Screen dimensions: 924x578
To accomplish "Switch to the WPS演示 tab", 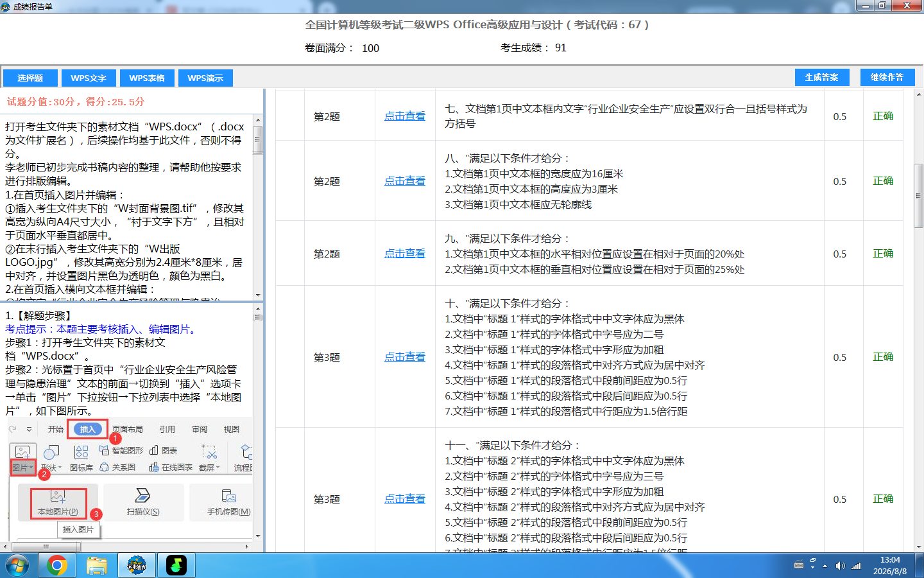I will 205,78.
